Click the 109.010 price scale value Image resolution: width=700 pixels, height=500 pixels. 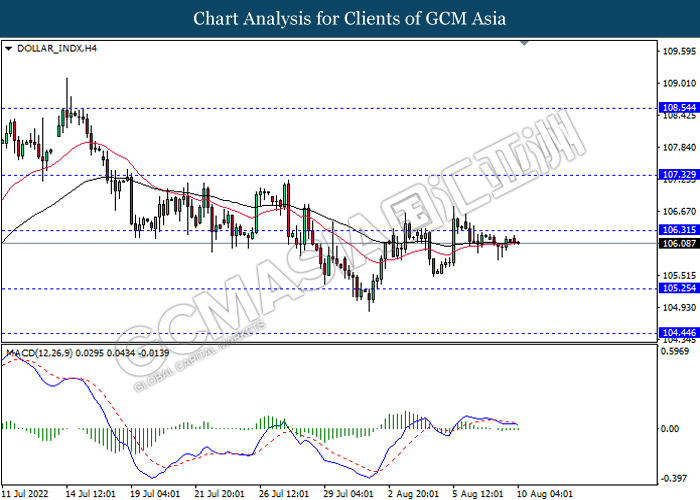679,83
